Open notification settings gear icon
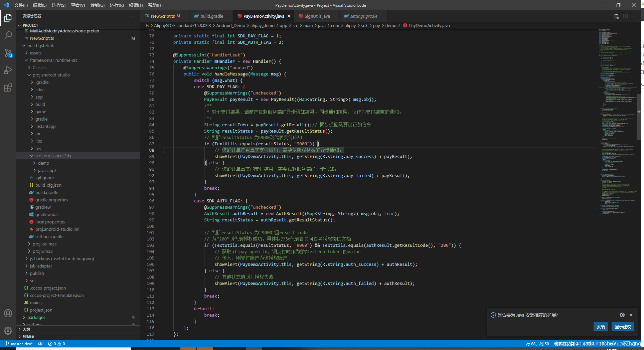Viewport: 644px width, 350px height. tap(622, 315)
